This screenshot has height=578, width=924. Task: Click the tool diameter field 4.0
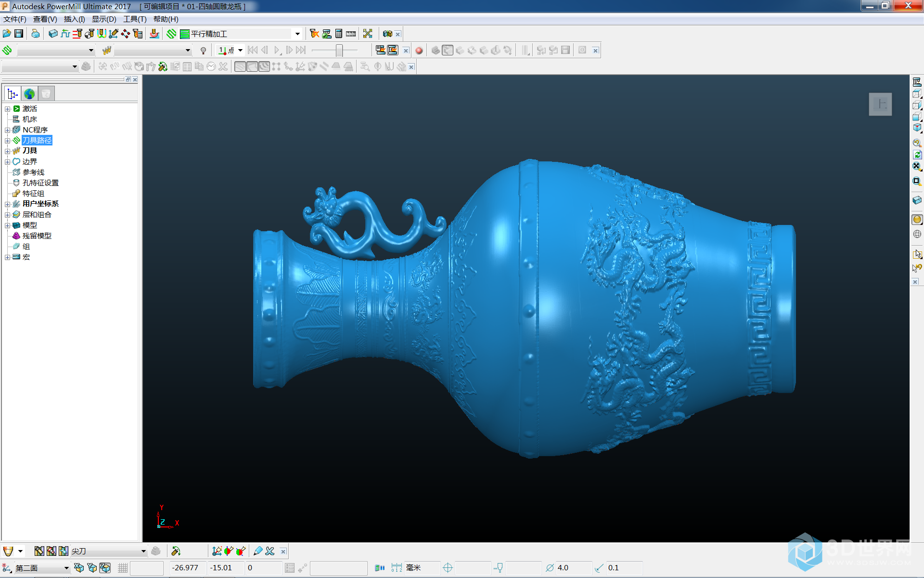573,568
